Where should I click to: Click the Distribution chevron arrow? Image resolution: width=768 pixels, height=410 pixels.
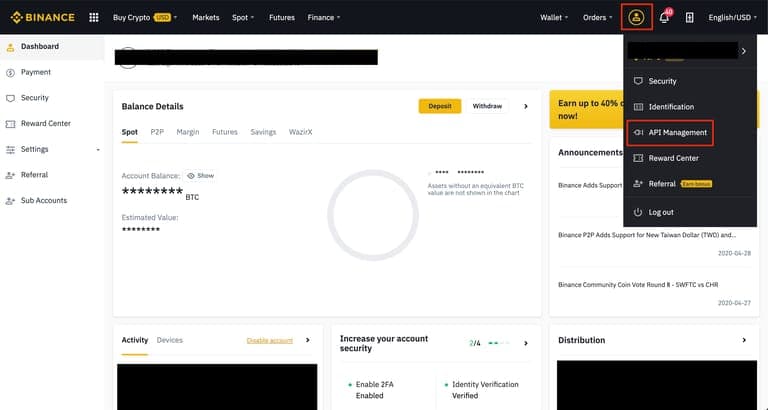[x=744, y=340]
